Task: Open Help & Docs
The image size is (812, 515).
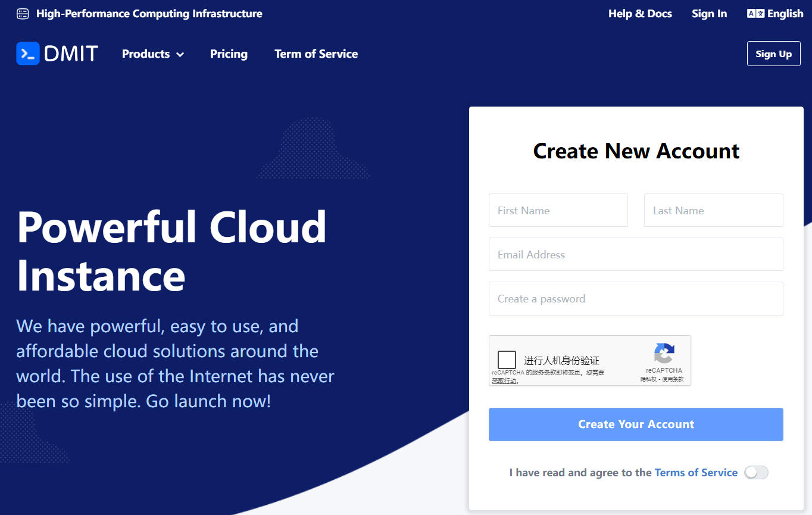Action: (x=640, y=14)
